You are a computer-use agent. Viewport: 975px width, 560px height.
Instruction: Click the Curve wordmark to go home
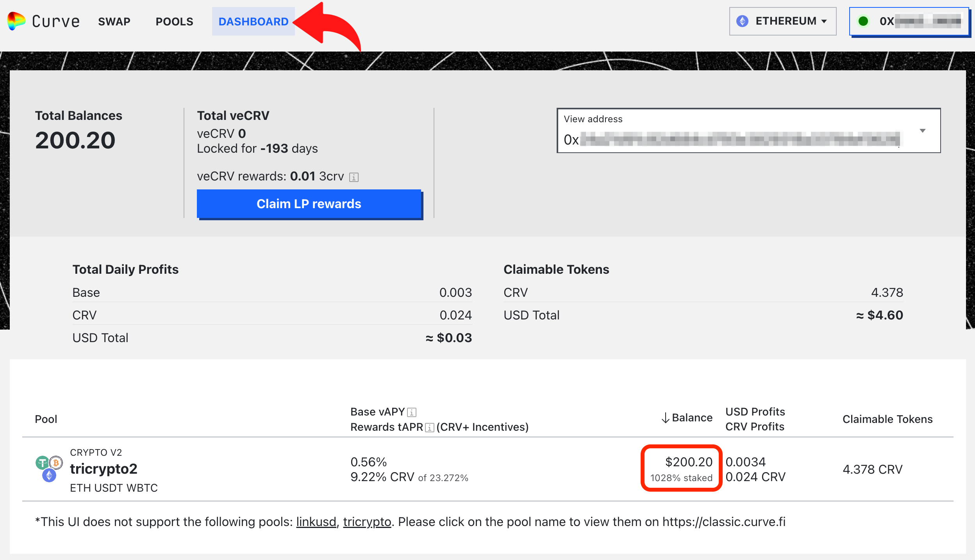click(56, 21)
